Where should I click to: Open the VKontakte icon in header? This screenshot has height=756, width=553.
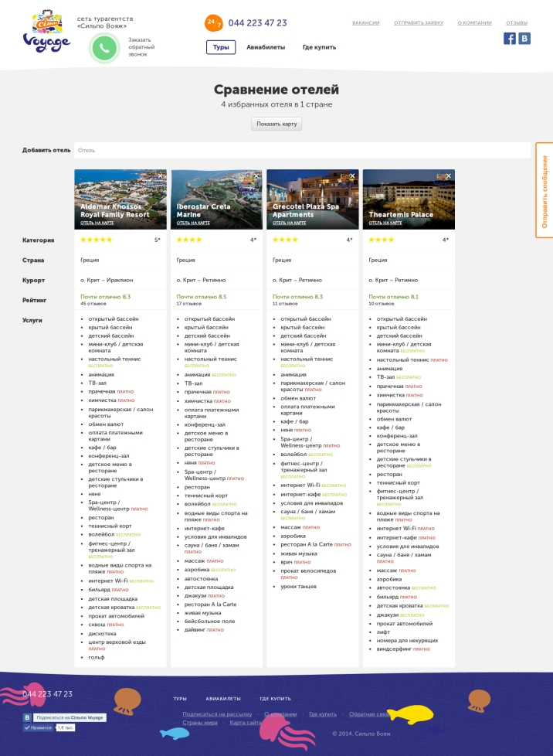pyautogui.click(x=524, y=39)
